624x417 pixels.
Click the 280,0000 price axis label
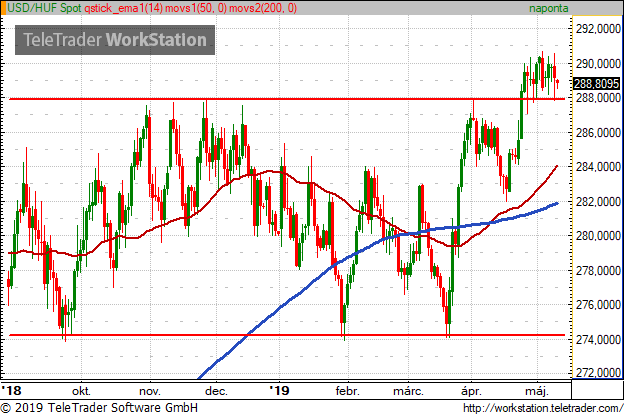[598, 236]
